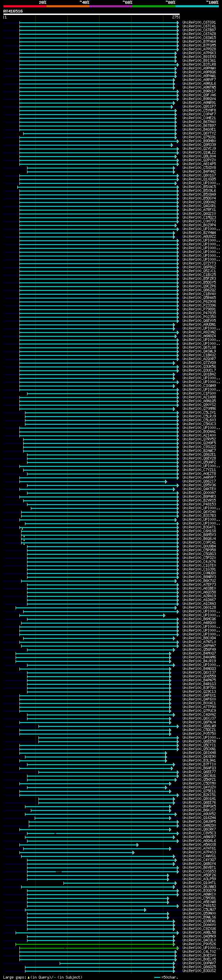Click hit label UniRef100_D0A4V0

coord(199,925)
